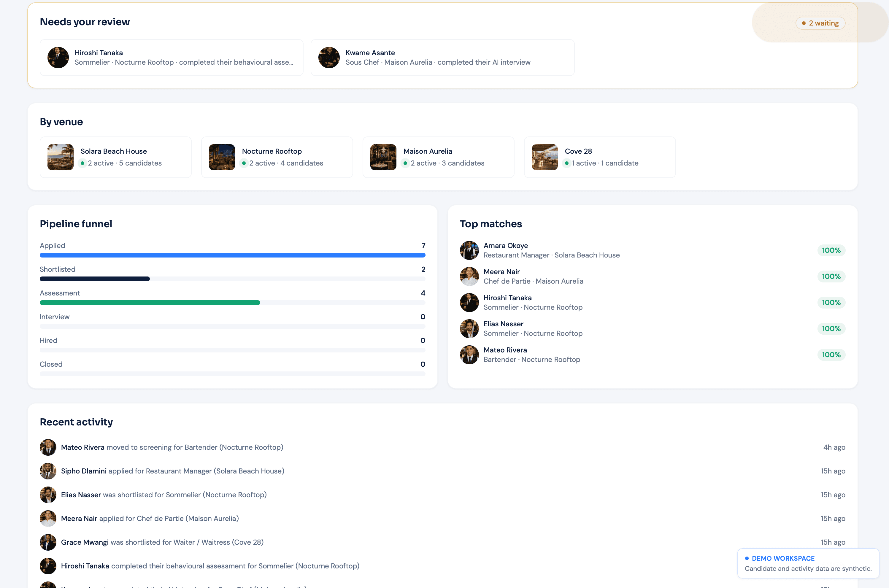Click Meera Nair's 100% match badge
889x588 pixels.
coord(831,276)
